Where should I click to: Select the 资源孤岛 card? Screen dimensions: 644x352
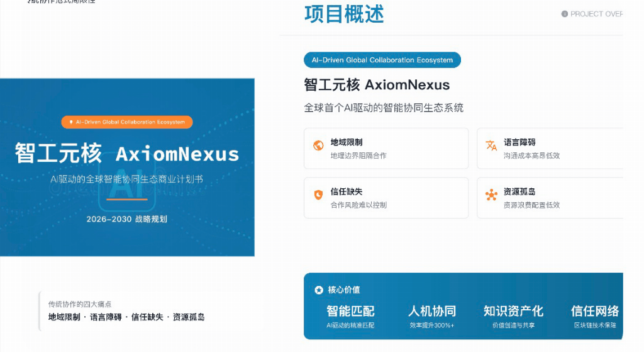[x=550, y=198]
